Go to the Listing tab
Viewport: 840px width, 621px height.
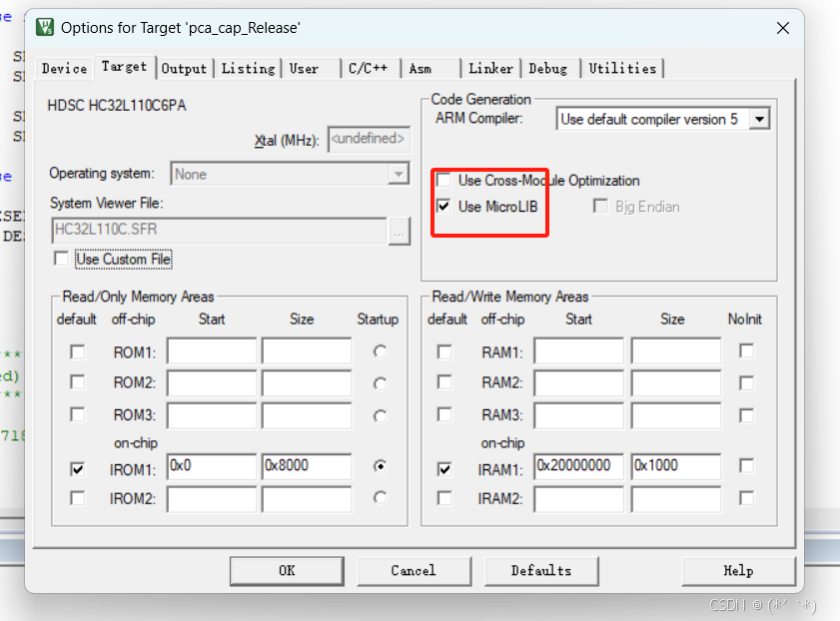click(x=248, y=69)
